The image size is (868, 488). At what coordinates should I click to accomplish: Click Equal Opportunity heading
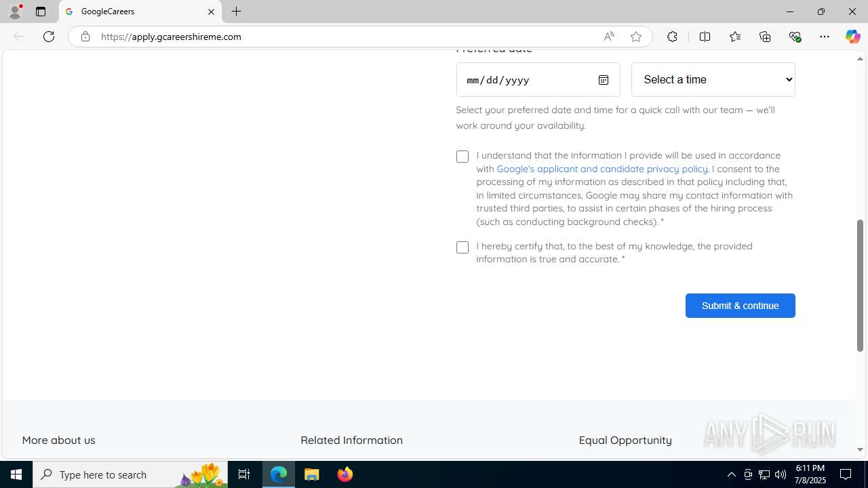click(625, 440)
